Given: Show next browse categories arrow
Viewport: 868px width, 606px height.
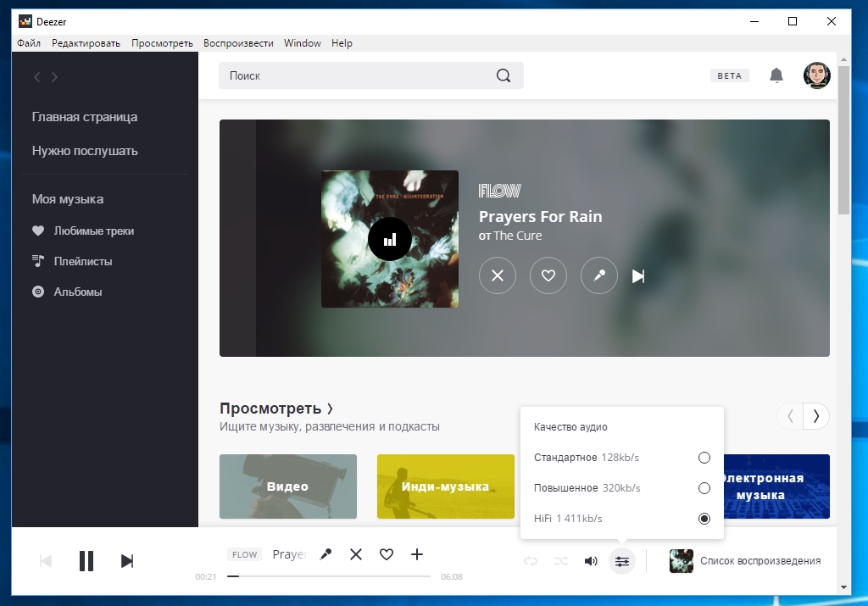Looking at the screenshot, I should point(816,415).
